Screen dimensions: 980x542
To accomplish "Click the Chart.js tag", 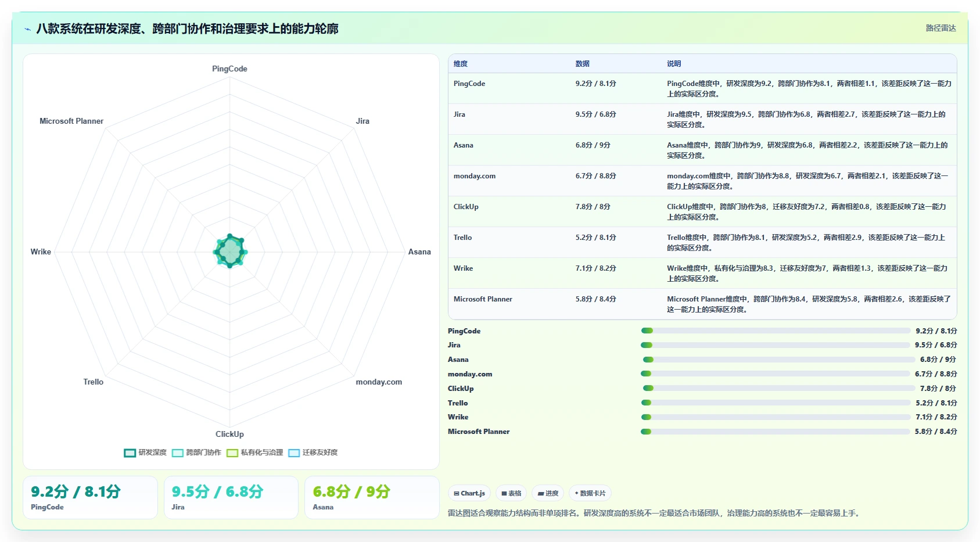I will click(x=469, y=493).
